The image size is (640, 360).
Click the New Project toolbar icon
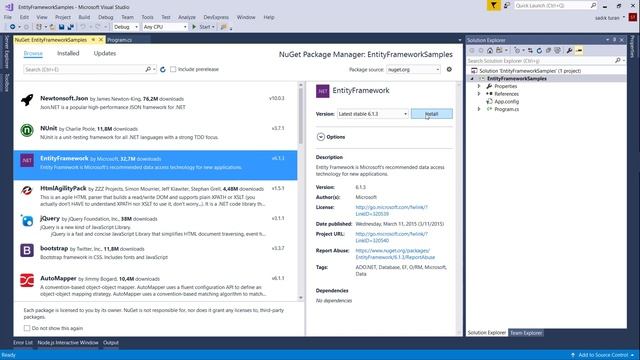pos(39,27)
